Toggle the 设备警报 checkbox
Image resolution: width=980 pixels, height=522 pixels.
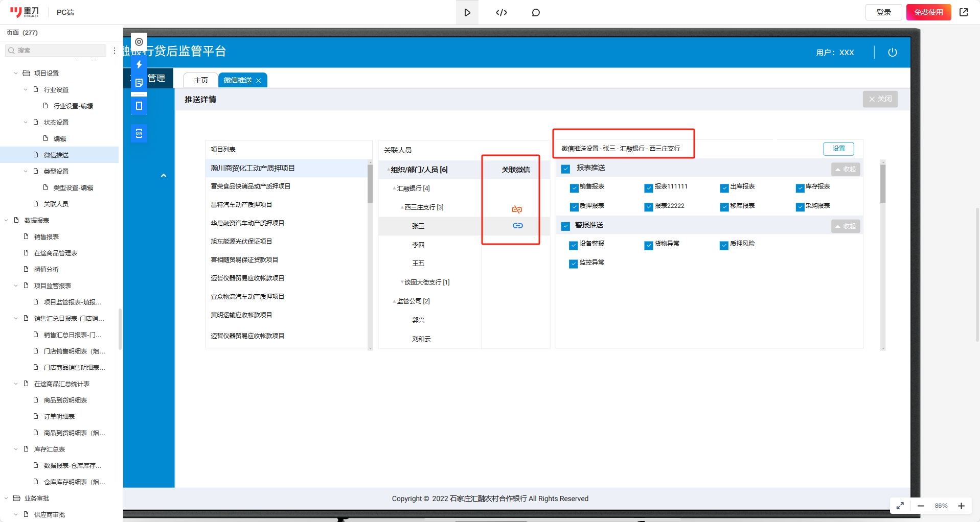[x=574, y=245]
